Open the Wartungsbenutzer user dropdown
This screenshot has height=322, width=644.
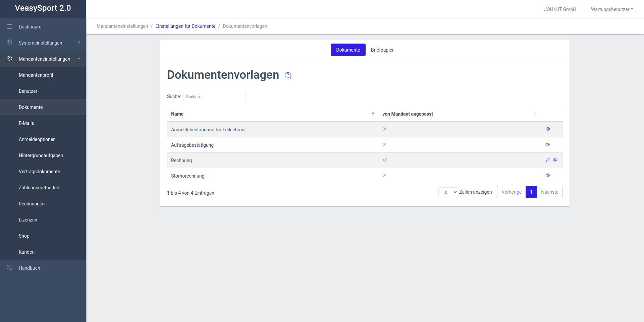click(x=612, y=9)
